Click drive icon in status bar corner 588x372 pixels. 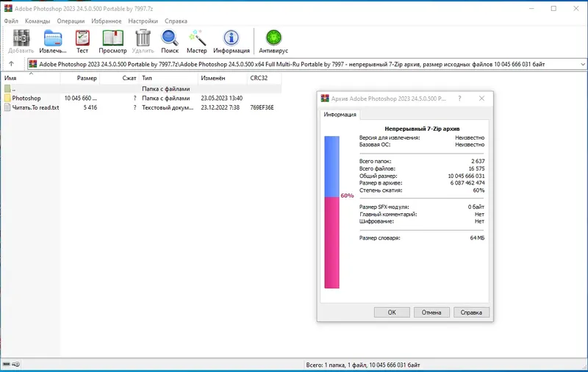[7, 364]
